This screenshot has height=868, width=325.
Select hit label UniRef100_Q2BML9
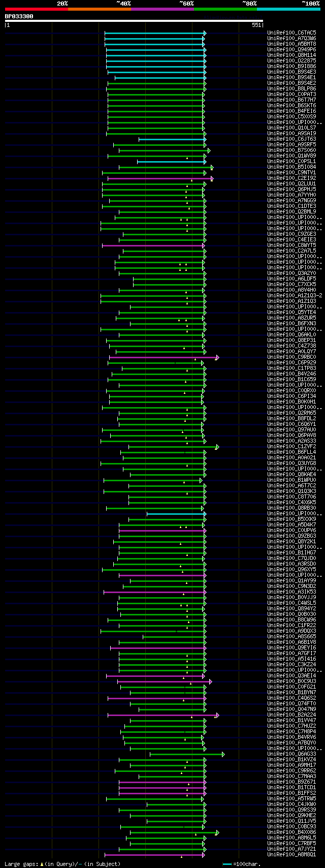(291, 212)
